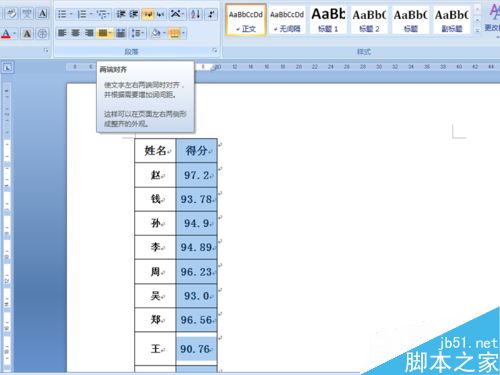Click the Shading paint bucket icon
This screenshot has width=500, height=375.
click(155, 33)
